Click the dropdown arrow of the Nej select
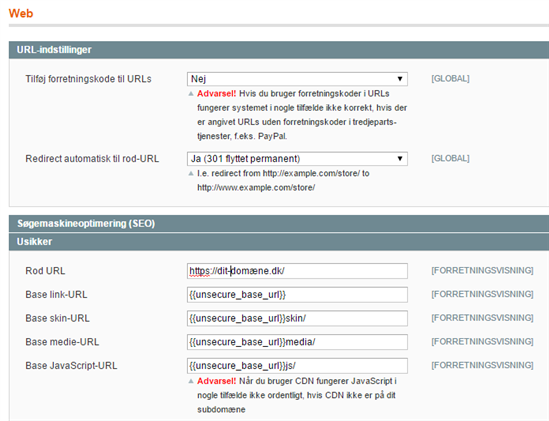The image size is (549, 421). (399, 79)
